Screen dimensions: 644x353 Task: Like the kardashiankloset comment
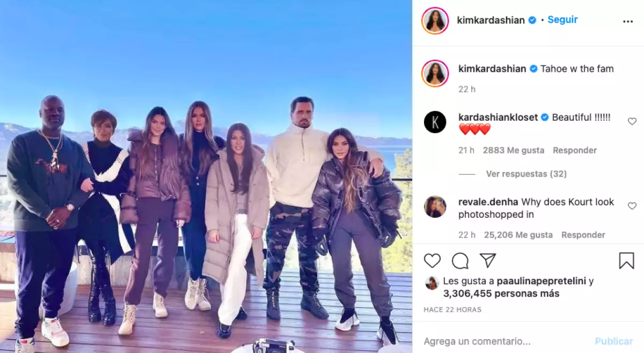[x=632, y=121]
